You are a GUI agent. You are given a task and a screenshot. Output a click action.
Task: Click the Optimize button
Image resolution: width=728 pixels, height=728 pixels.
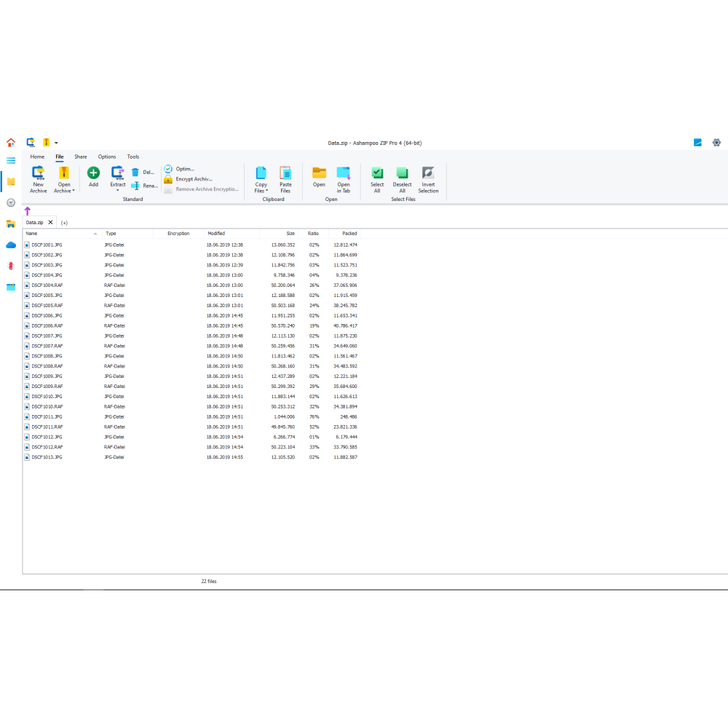tap(184, 169)
